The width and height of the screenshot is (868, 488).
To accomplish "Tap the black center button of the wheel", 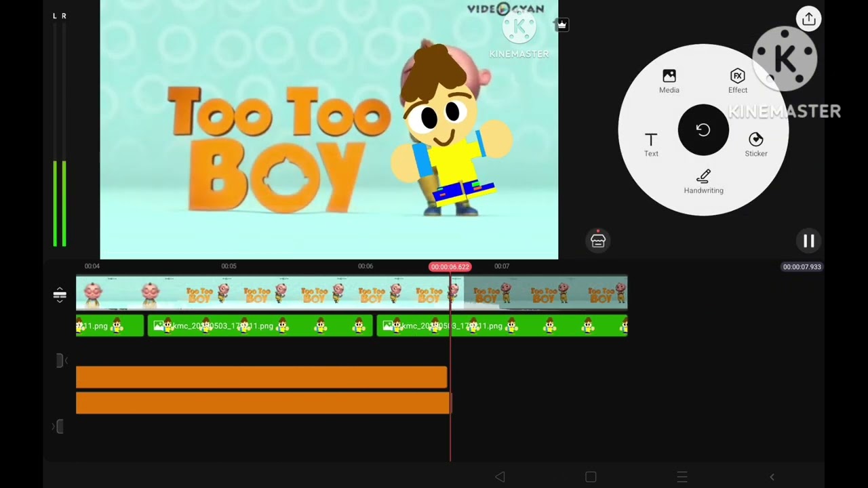I will 703,130.
